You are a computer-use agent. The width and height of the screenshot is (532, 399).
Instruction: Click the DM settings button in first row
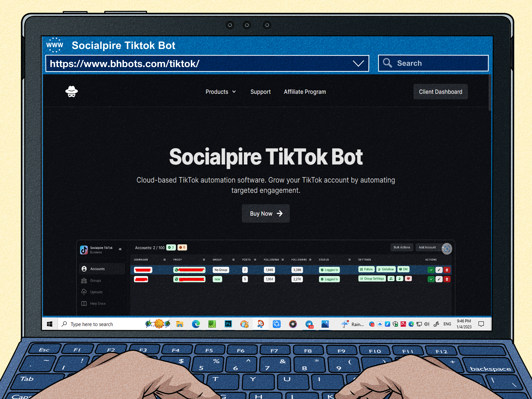click(x=403, y=269)
